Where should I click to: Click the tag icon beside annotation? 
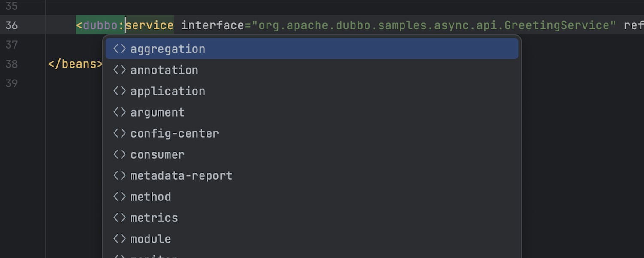click(119, 70)
